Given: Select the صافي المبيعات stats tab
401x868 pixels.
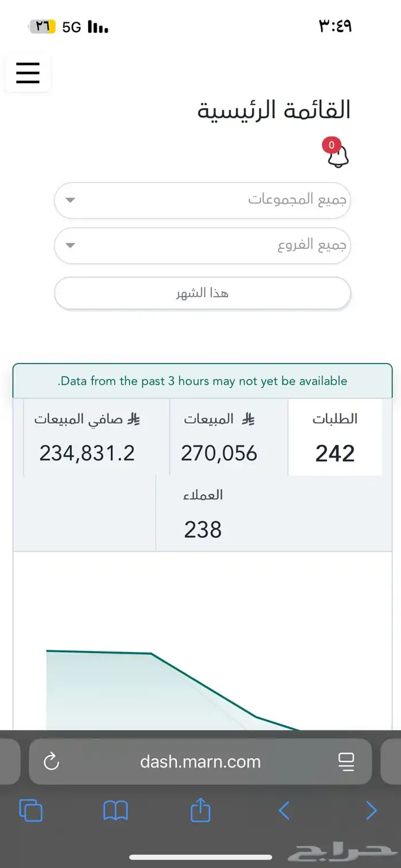Looking at the screenshot, I should [x=88, y=437].
